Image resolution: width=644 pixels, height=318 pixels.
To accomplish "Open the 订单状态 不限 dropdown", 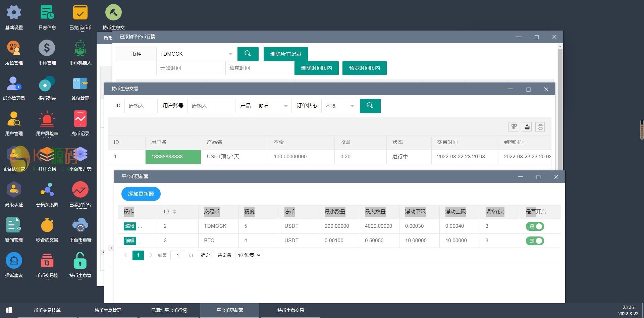I will (339, 106).
